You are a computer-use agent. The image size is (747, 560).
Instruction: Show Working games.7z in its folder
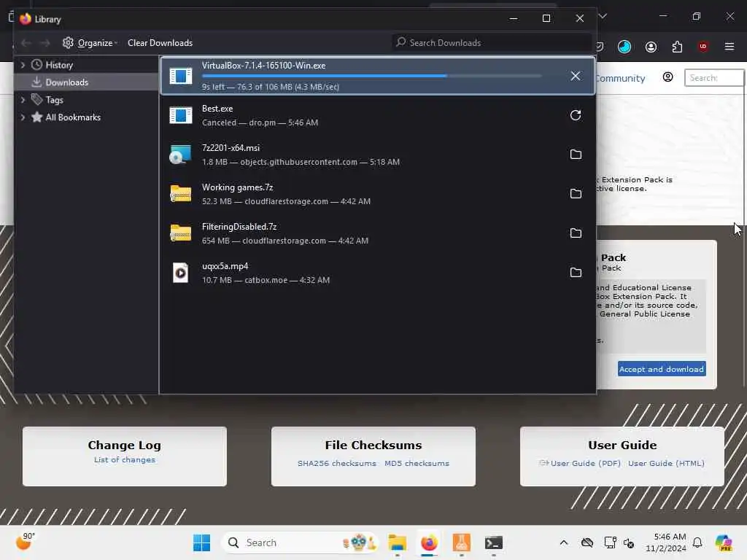click(576, 194)
